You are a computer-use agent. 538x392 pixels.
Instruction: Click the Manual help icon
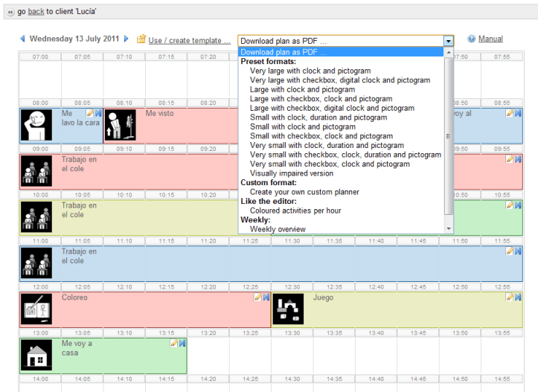coord(472,39)
